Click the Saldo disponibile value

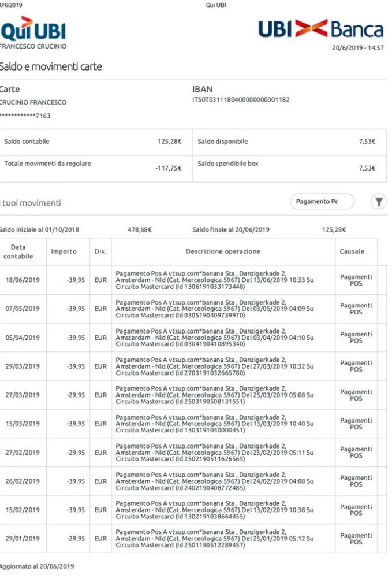(367, 142)
